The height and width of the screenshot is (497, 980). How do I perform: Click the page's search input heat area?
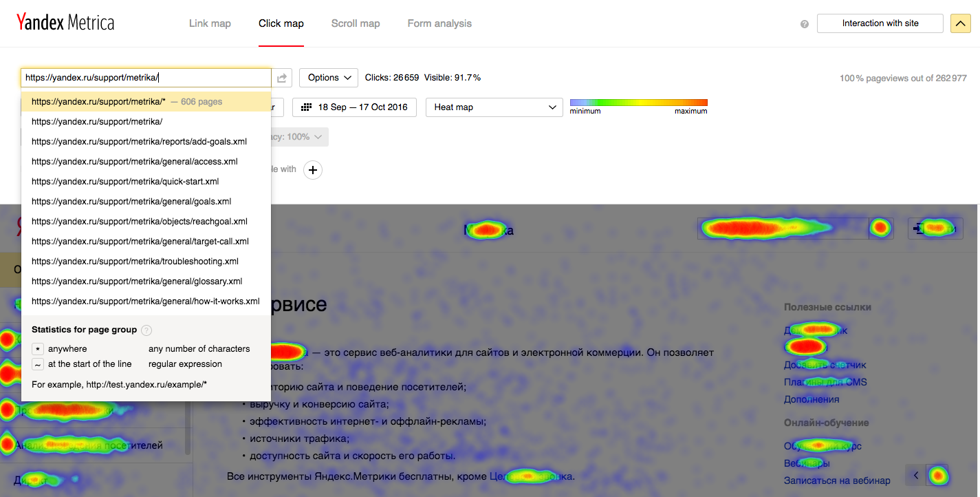(783, 228)
